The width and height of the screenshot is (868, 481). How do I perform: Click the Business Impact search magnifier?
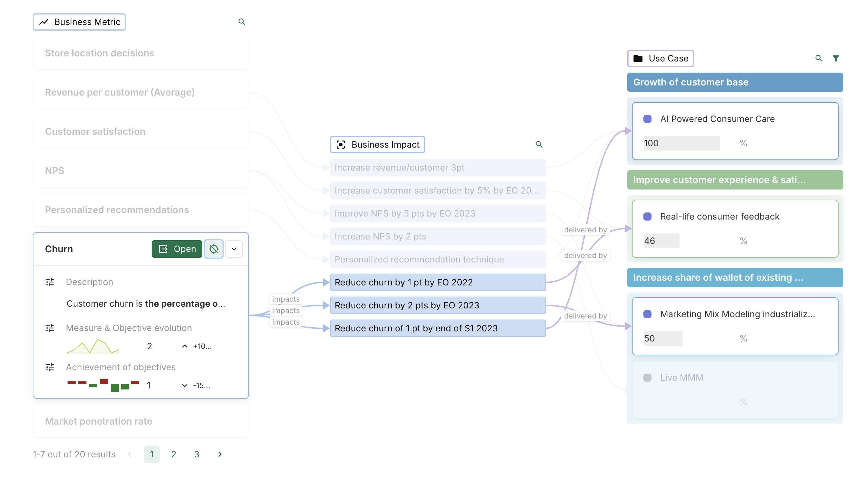tap(539, 145)
